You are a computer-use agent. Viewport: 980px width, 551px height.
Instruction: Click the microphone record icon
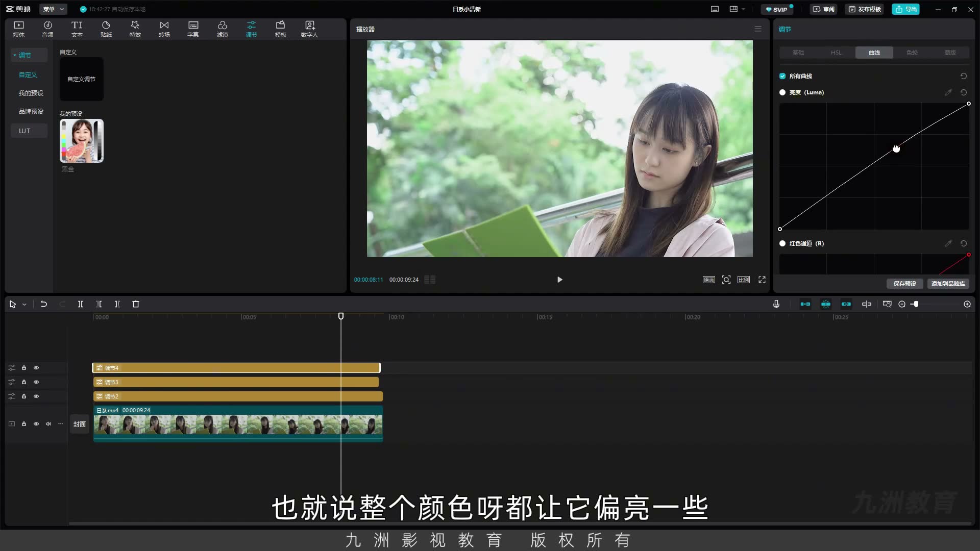[776, 304]
